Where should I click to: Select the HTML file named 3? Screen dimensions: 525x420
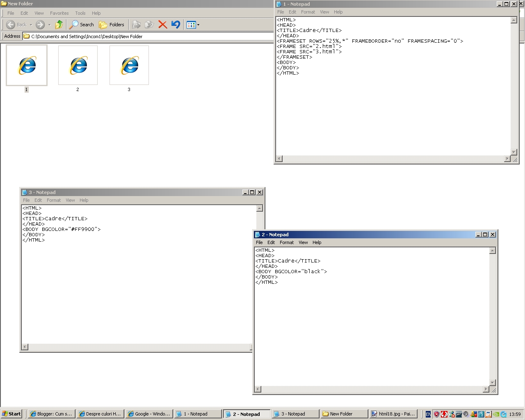pos(129,69)
